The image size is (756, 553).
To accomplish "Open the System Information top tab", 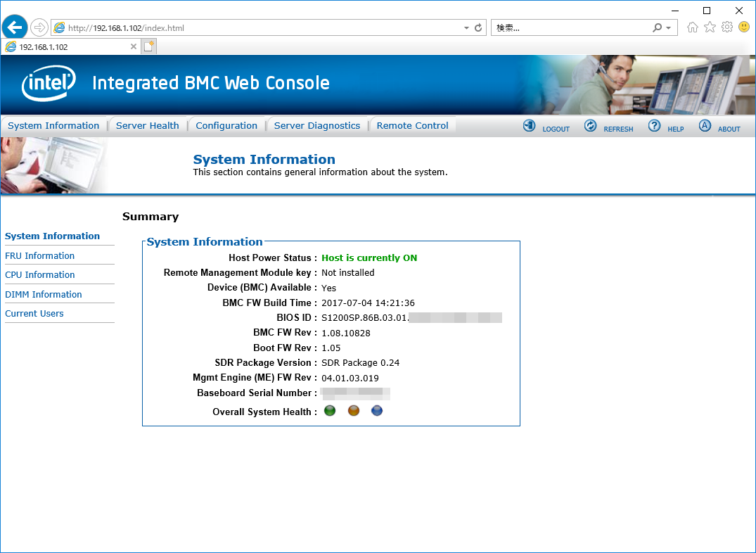I will click(53, 125).
